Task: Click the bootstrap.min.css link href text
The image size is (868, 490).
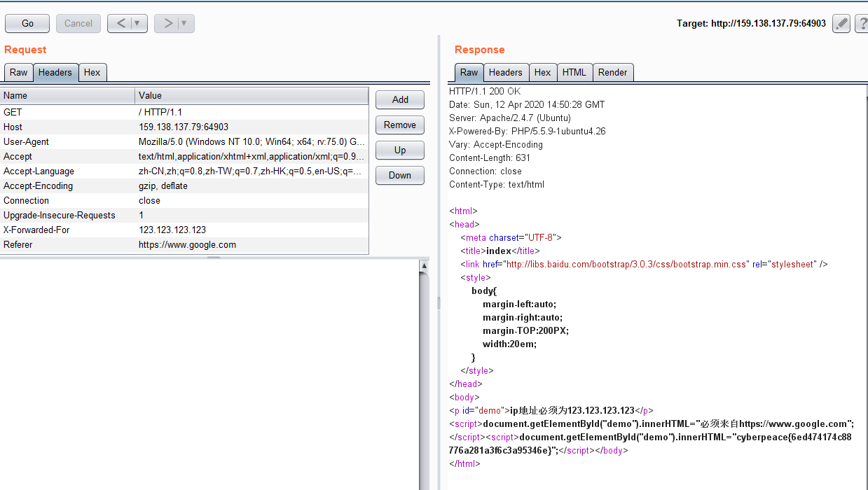Action: (627, 264)
